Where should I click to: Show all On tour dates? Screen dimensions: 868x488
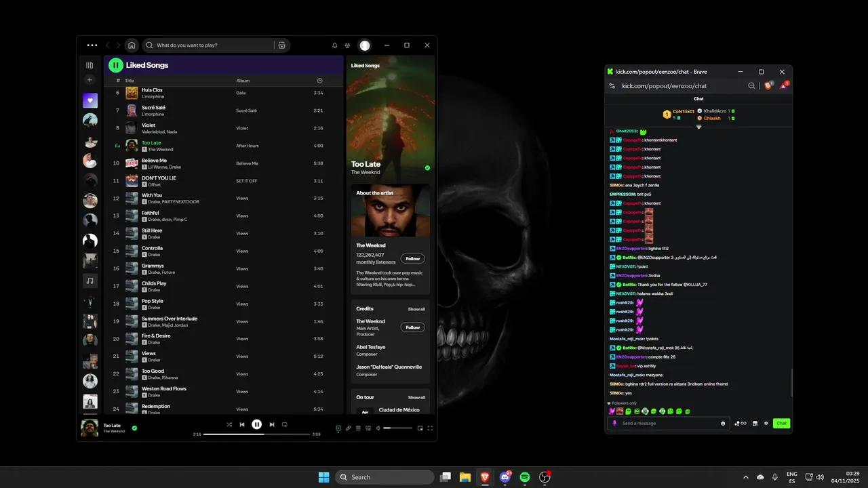point(416,397)
